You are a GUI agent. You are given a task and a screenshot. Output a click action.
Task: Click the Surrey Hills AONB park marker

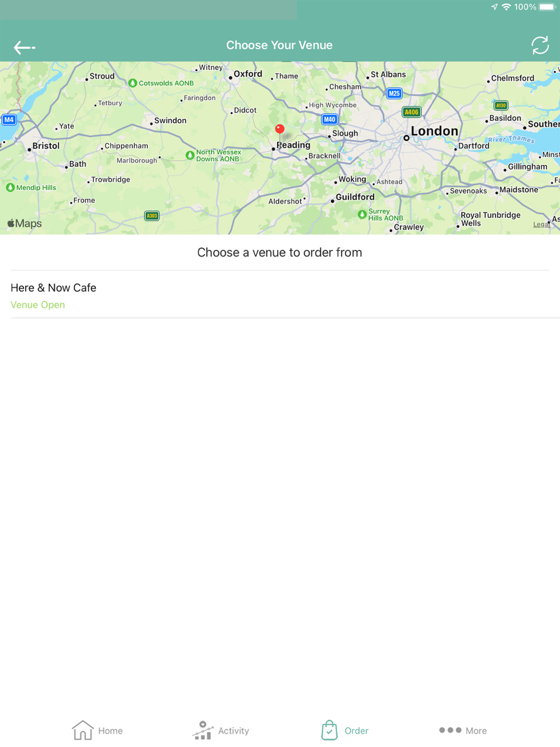tap(362, 214)
